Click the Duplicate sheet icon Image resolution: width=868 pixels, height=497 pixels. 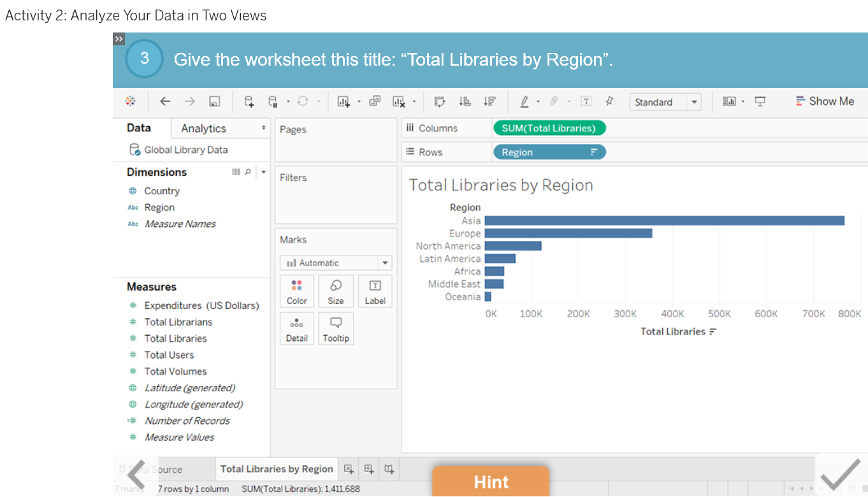(375, 101)
